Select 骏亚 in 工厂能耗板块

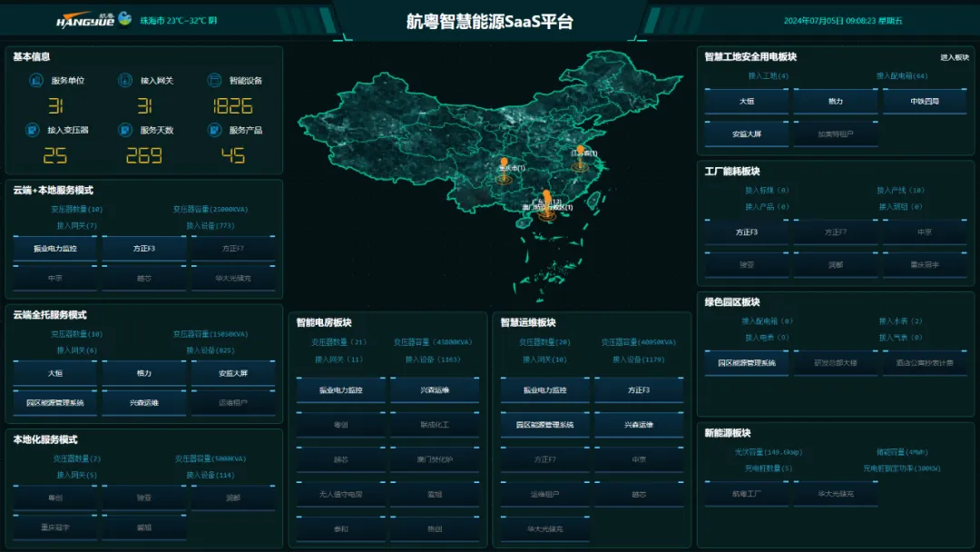pyautogui.click(x=747, y=265)
